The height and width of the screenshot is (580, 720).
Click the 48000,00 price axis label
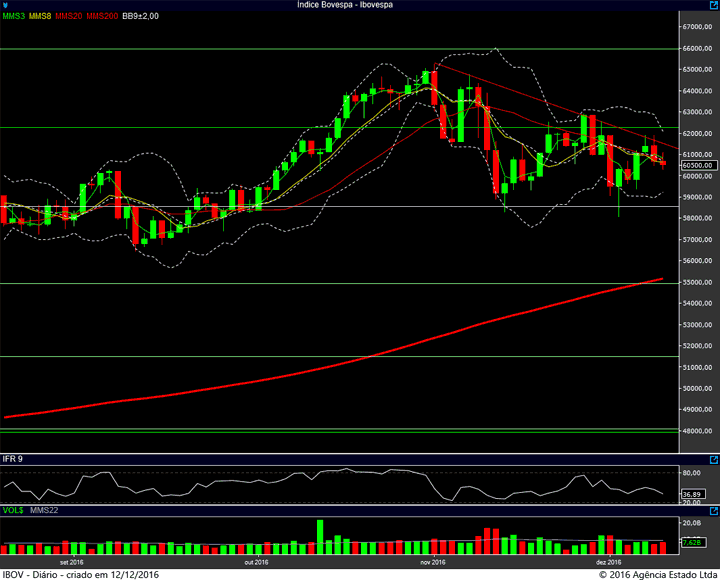tap(698, 431)
